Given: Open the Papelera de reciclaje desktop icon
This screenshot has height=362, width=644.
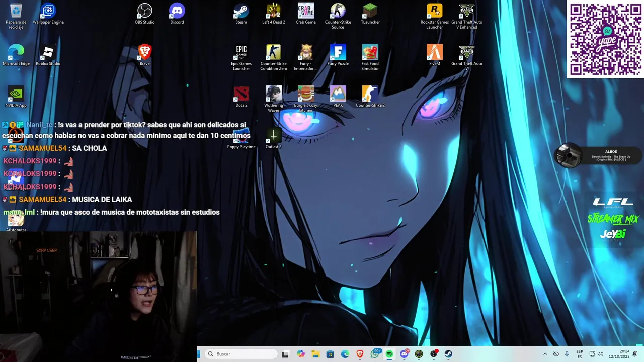Looking at the screenshot, I should point(16,16).
